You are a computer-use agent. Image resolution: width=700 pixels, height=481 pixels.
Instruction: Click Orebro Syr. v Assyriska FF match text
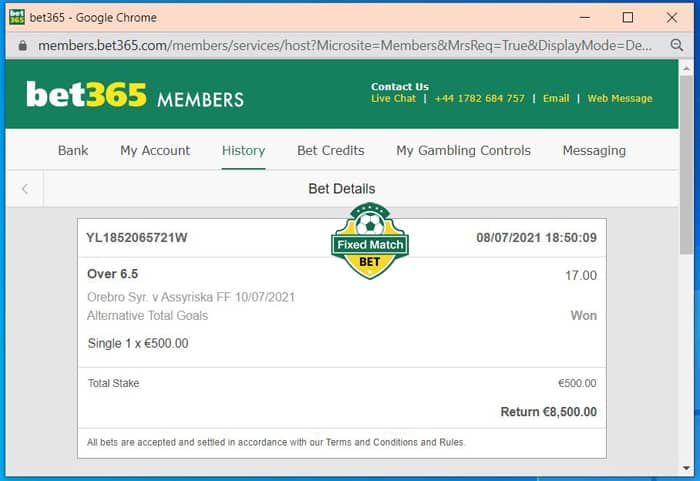coord(191,297)
